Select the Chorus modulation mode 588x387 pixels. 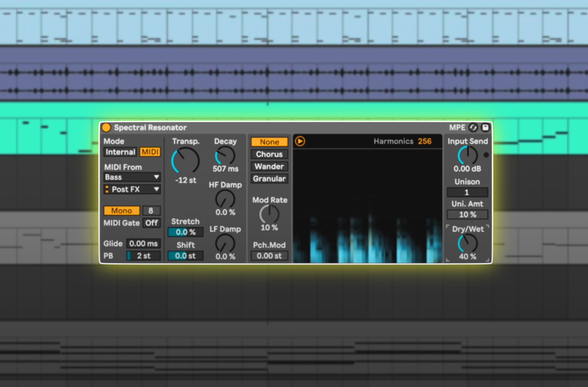coord(269,154)
